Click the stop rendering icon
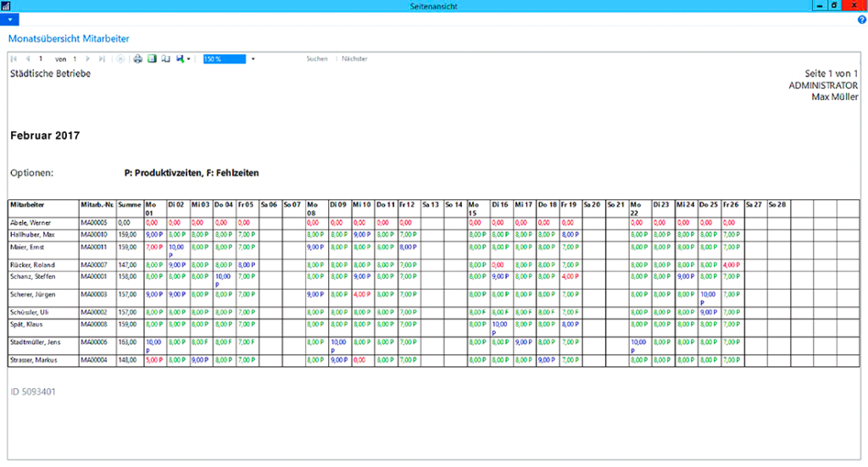 coord(120,59)
